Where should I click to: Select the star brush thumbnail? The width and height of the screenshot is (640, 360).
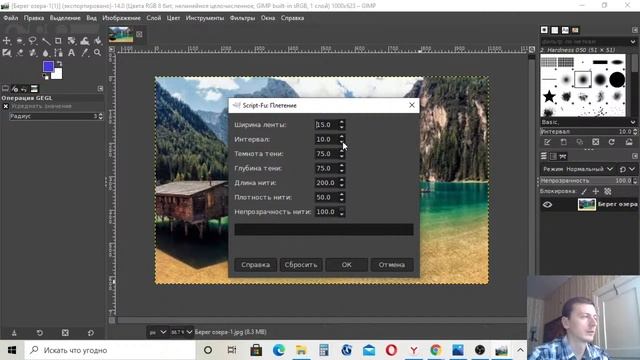[549, 97]
